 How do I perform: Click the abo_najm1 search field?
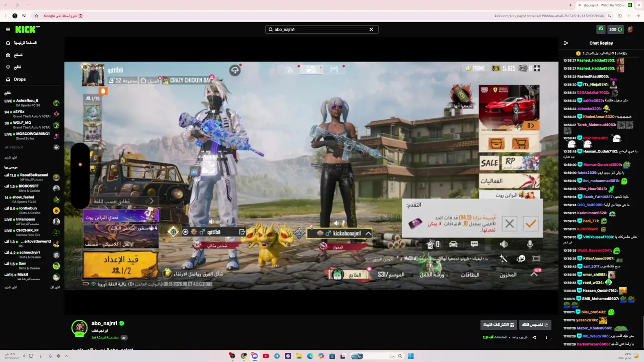(321, 30)
